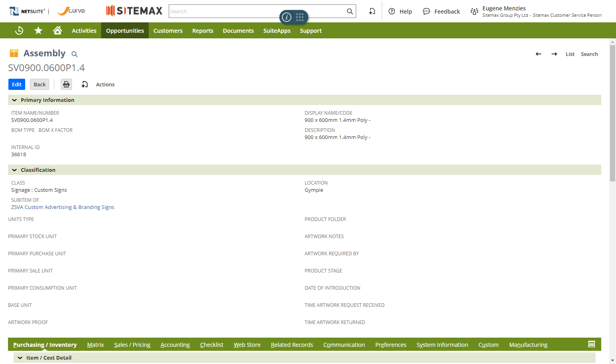Switch to the Preferences subtab

pyautogui.click(x=391, y=344)
